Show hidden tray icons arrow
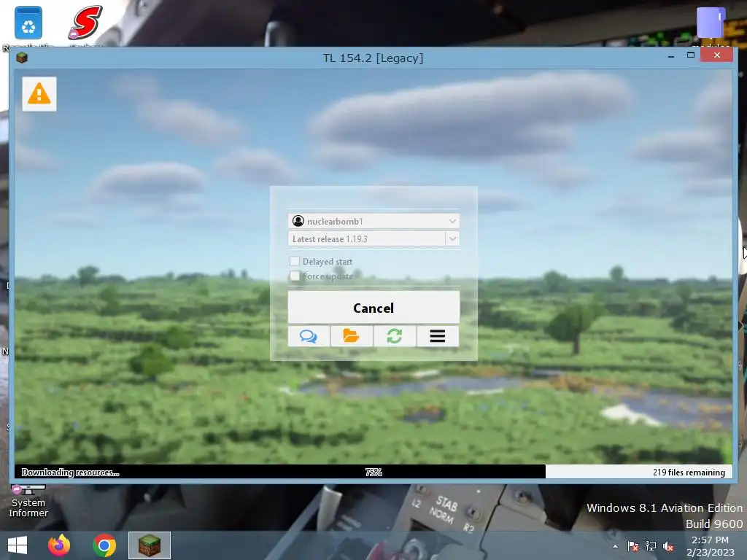 tap(616, 547)
